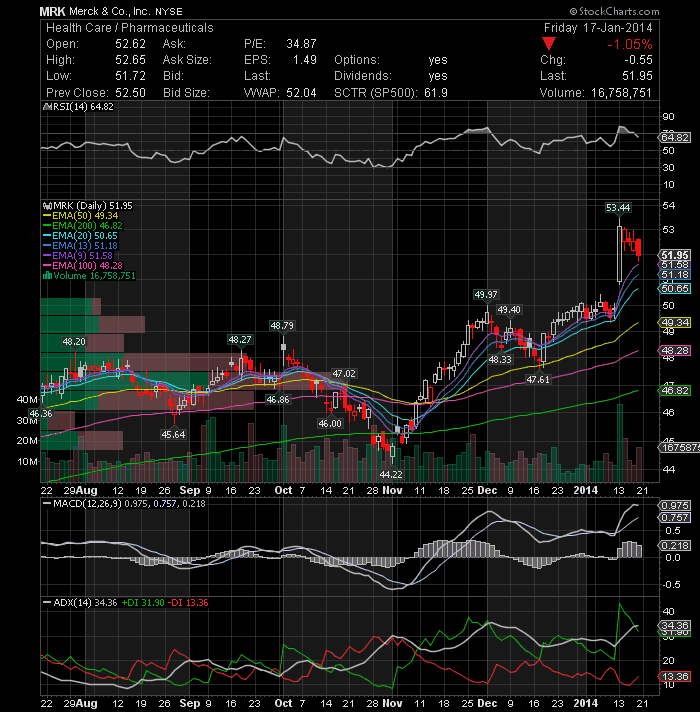Select the green EMA(200) 46.82 legend entry
This screenshot has width=700, height=712.
click(83, 226)
